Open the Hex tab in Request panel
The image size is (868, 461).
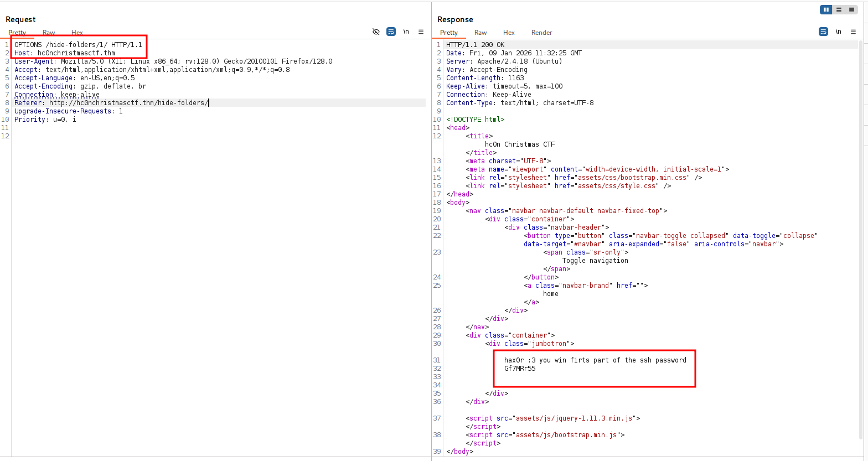point(77,33)
